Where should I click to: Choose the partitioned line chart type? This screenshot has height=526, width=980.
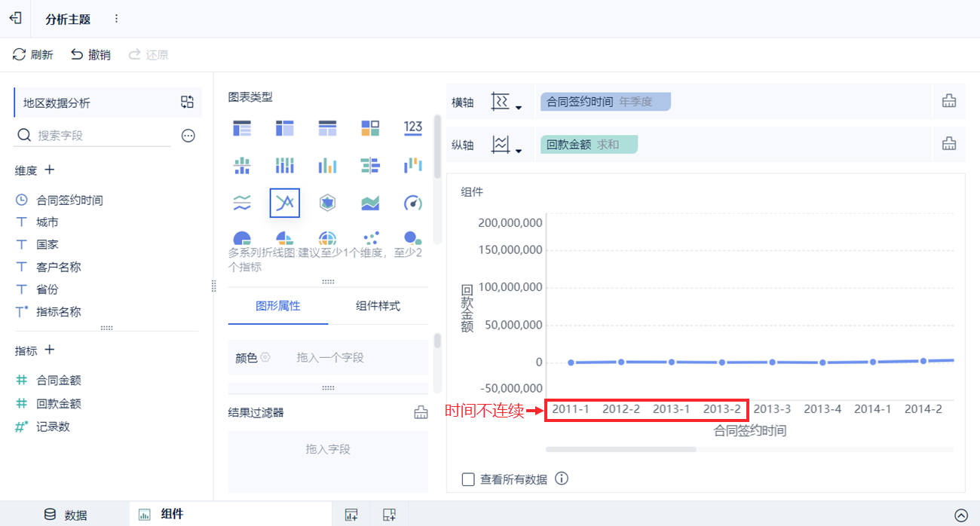pyautogui.click(x=242, y=202)
